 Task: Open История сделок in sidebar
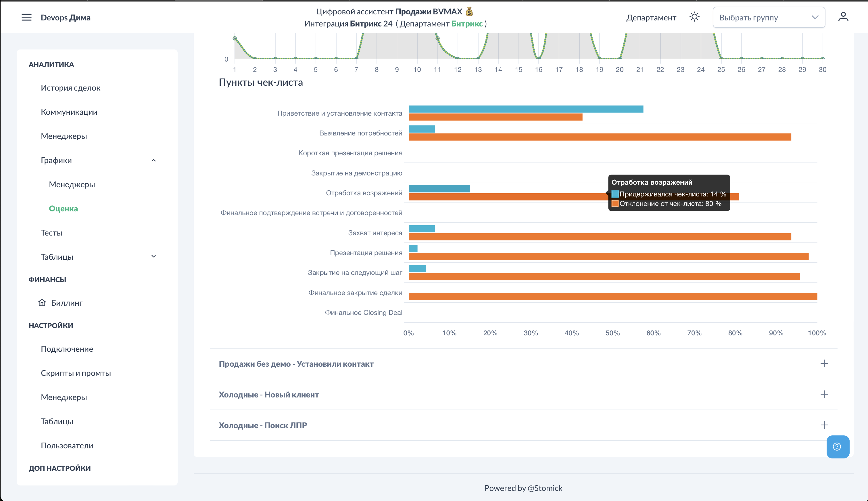coord(70,88)
